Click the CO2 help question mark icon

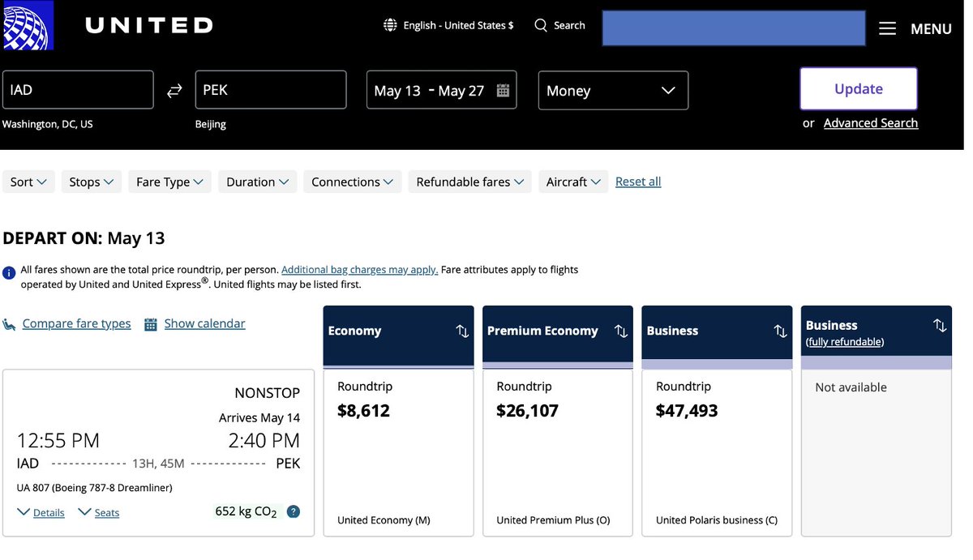pos(294,511)
